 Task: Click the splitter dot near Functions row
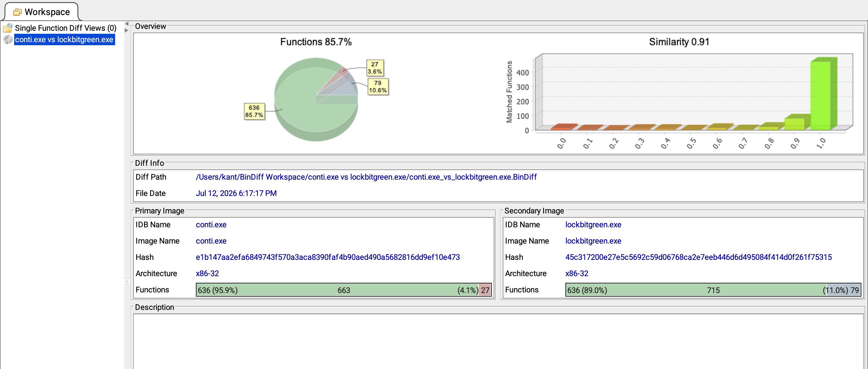[127, 281]
